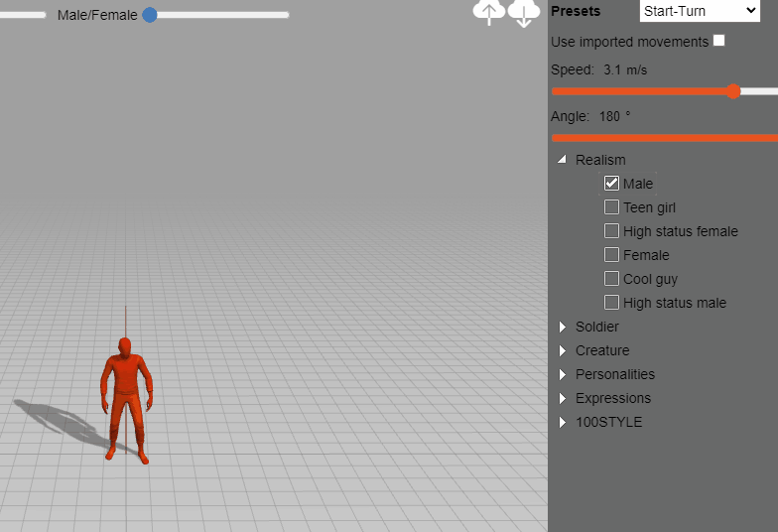Expand the 100STYLE group
The width and height of the screenshot is (778, 532).
point(563,422)
